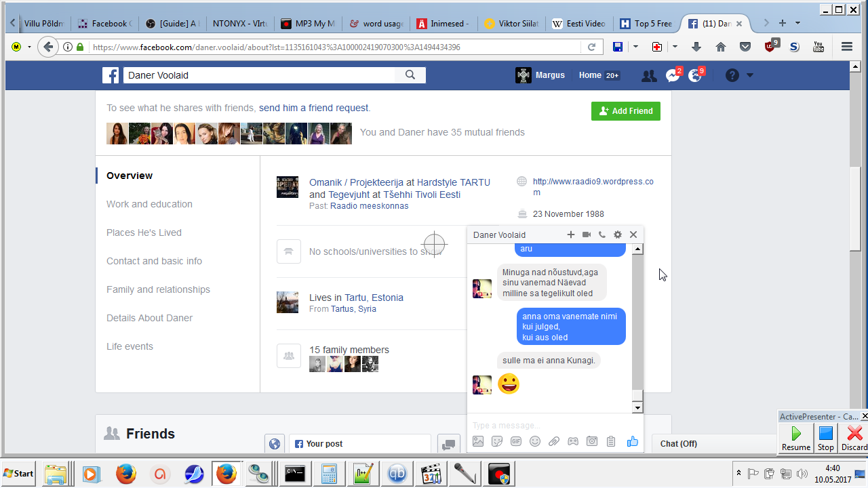
Task: Open the GIF picker in chat
Action: coord(516,441)
